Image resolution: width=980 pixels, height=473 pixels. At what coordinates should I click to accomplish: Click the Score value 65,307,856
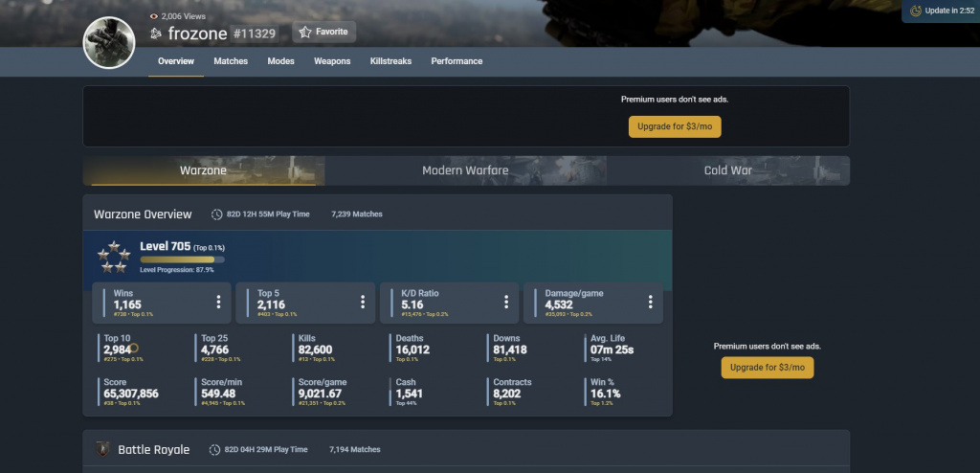(x=131, y=394)
